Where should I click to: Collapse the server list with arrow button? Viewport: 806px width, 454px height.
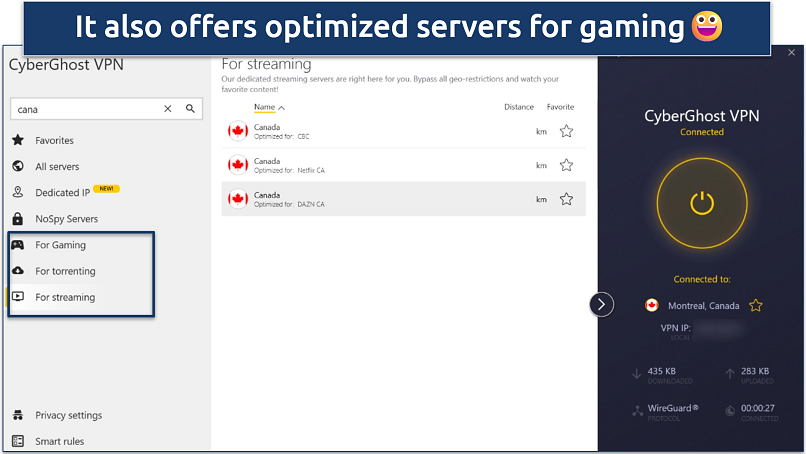[601, 305]
